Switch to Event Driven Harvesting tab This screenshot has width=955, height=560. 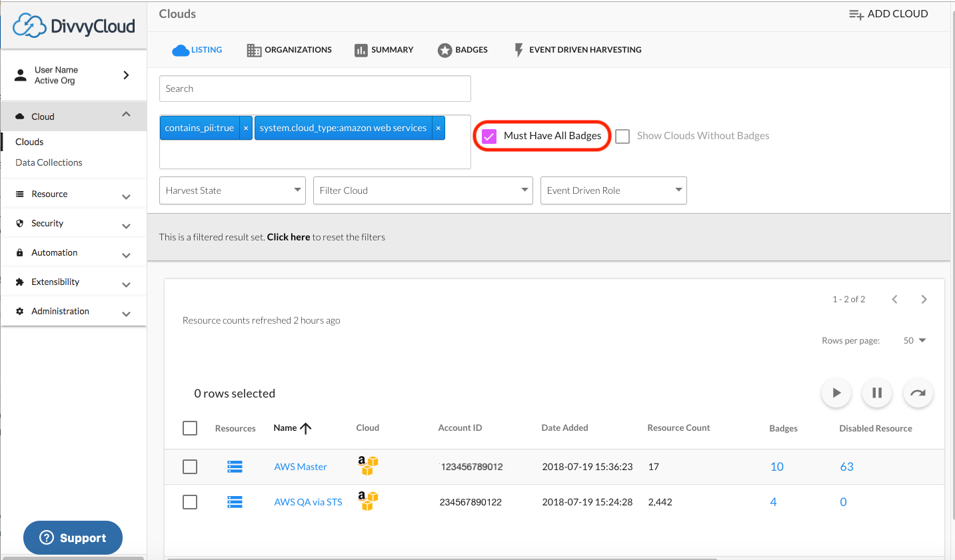[x=578, y=50]
